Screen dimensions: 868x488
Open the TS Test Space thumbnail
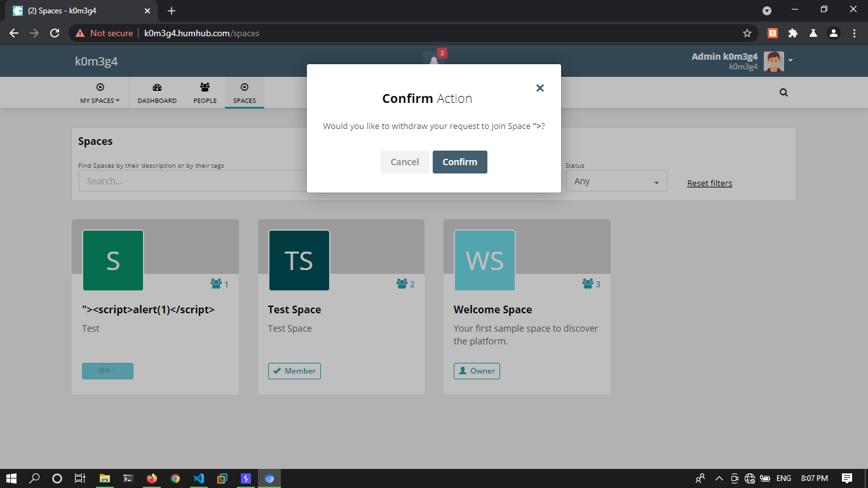coord(299,261)
